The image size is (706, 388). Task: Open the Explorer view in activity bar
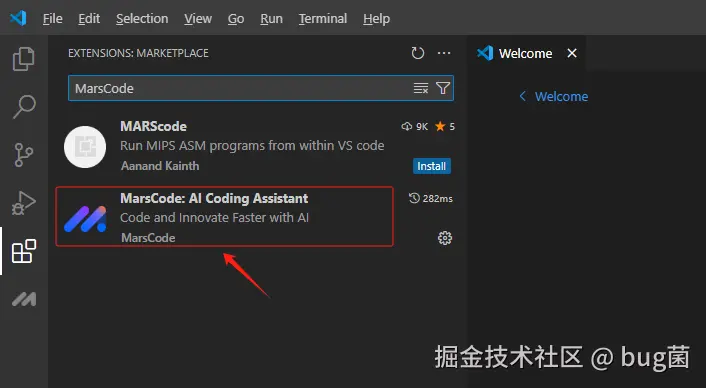23,59
